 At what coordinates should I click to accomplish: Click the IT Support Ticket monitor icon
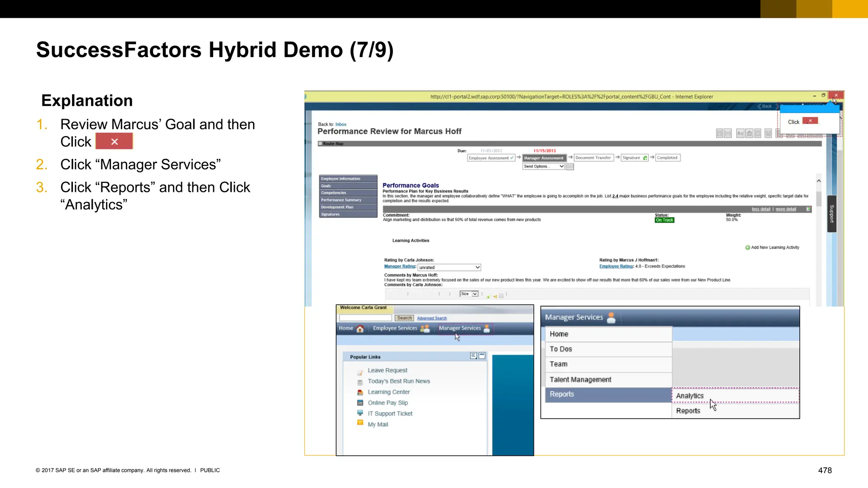[360, 413]
